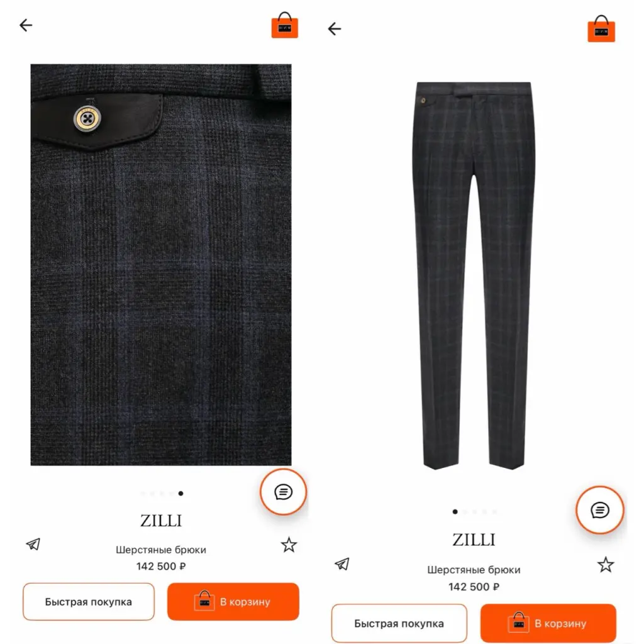This screenshot has width=644, height=644.
Task: Open shopping bag on left screen
Action: [285, 25]
